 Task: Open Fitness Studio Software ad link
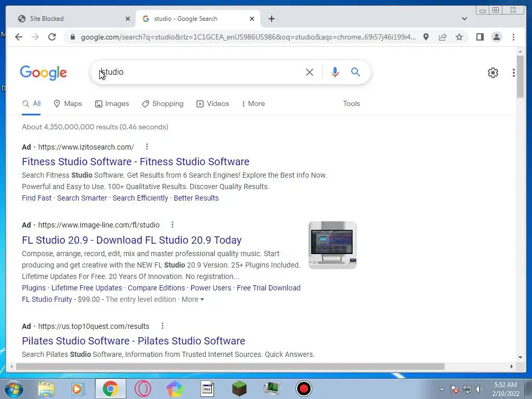(x=136, y=162)
